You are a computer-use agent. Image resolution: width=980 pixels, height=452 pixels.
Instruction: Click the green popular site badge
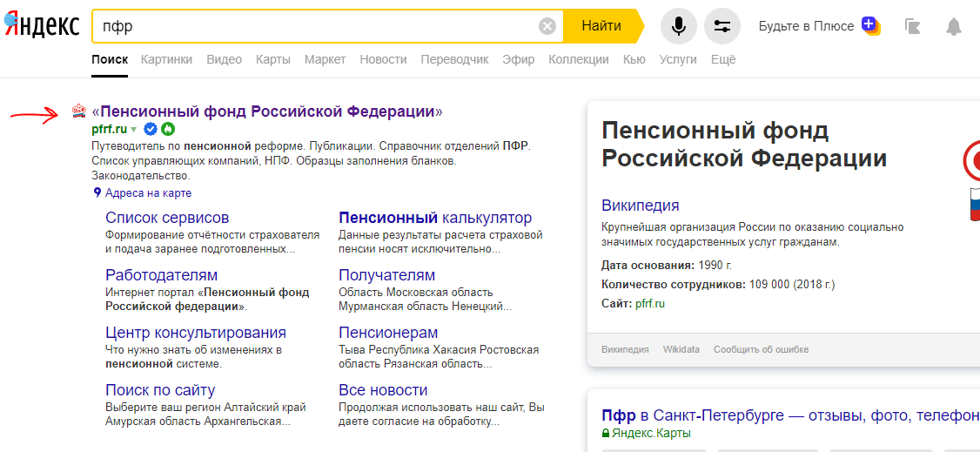167,130
